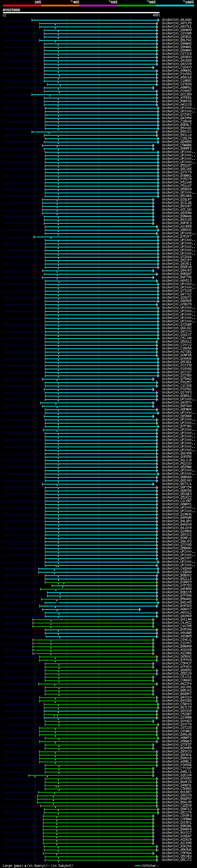Click the UniRef100_A9NPA2 hit label

(177, 88)
